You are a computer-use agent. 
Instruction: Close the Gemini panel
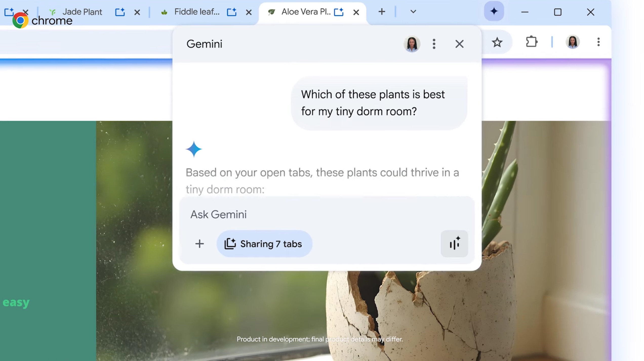tap(459, 44)
